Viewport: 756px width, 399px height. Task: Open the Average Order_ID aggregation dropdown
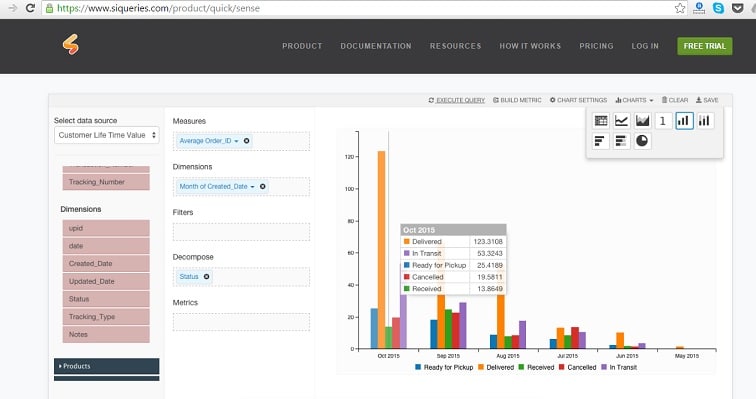(236, 141)
